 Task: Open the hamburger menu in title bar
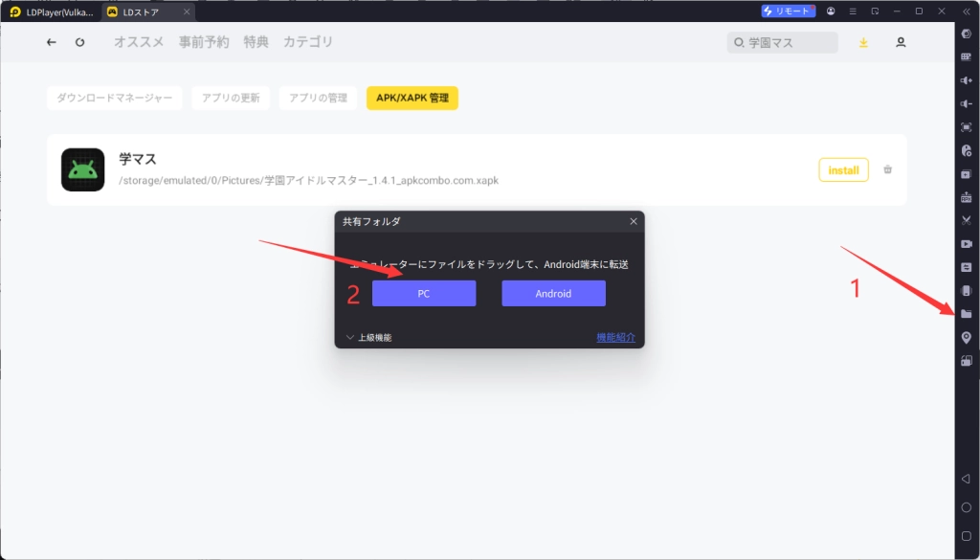[853, 11]
